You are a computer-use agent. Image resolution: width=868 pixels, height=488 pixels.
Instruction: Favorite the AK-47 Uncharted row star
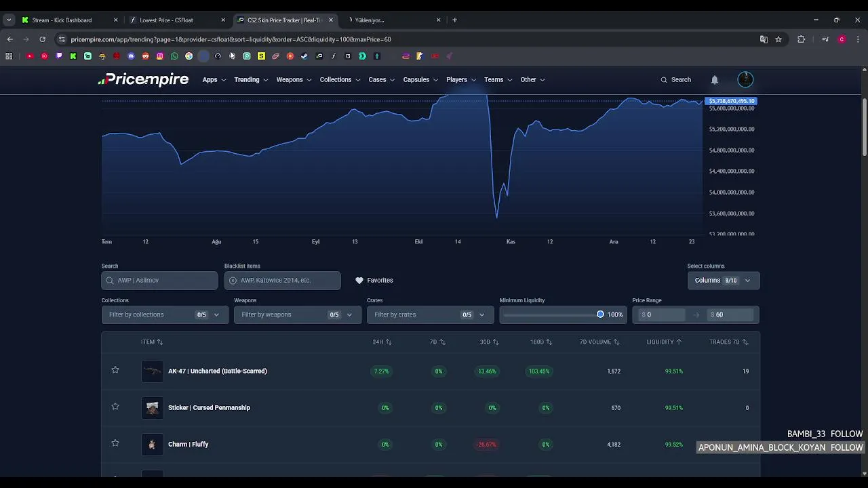(x=115, y=370)
